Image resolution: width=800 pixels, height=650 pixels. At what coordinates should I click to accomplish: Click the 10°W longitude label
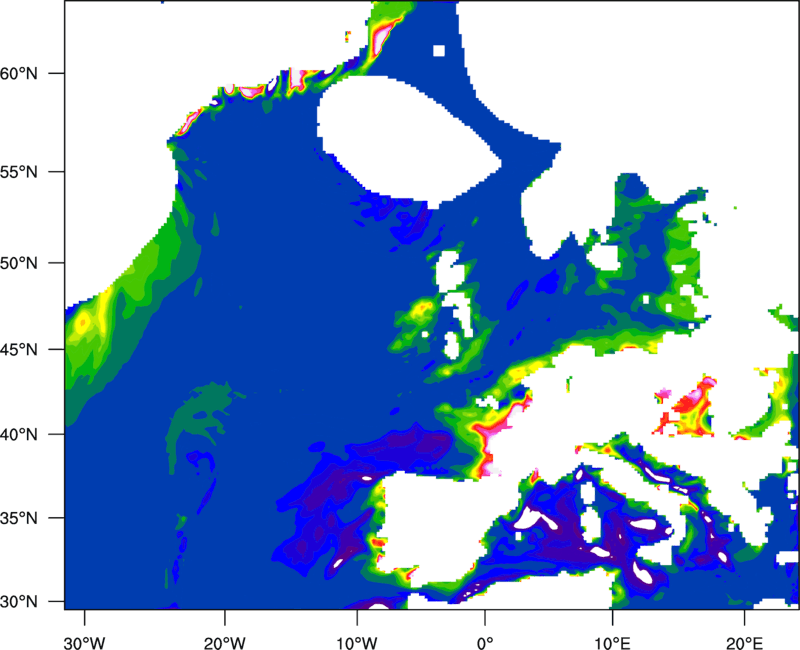tap(357, 643)
